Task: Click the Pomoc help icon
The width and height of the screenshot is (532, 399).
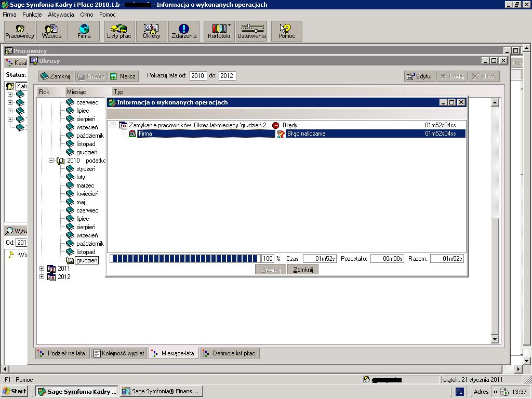Action: click(x=286, y=31)
